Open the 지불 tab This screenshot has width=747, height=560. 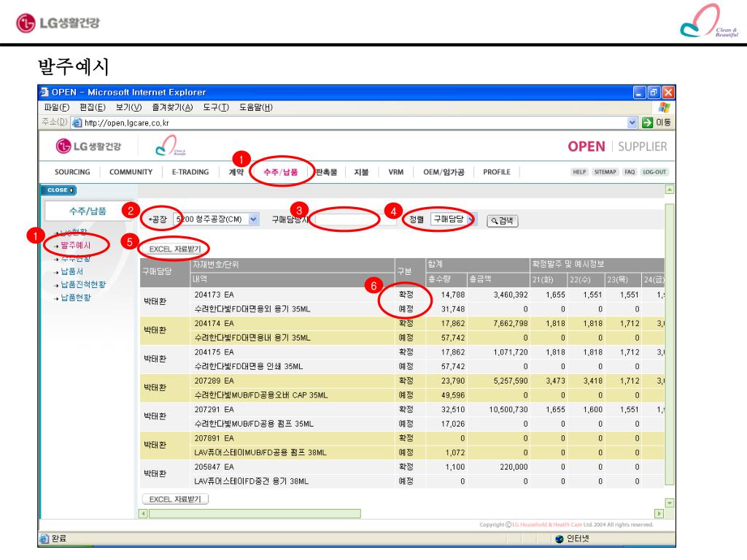click(361, 172)
